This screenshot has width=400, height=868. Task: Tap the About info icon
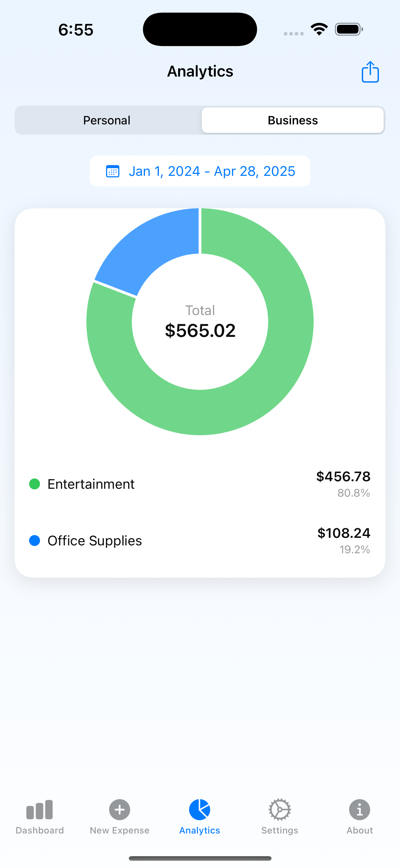point(359,810)
